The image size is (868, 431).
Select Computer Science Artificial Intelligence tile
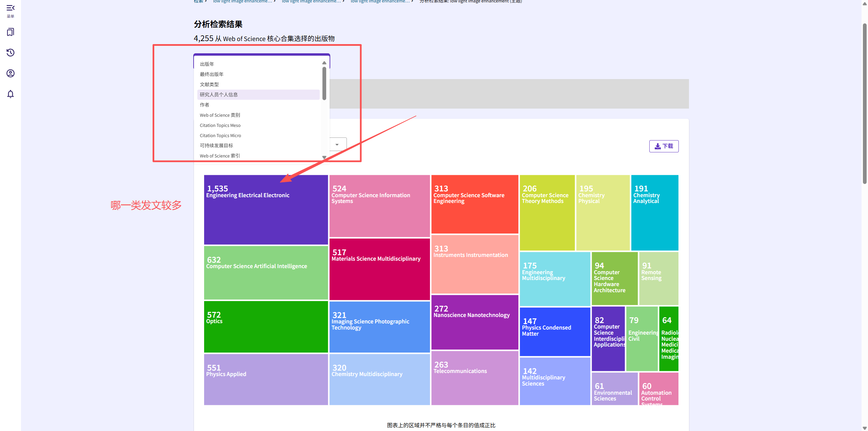[x=266, y=273]
